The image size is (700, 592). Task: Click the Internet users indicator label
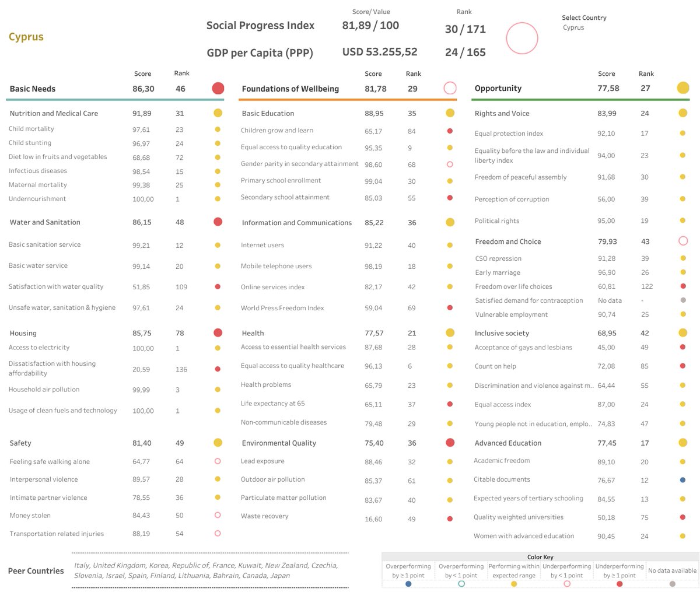pyautogui.click(x=262, y=246)
